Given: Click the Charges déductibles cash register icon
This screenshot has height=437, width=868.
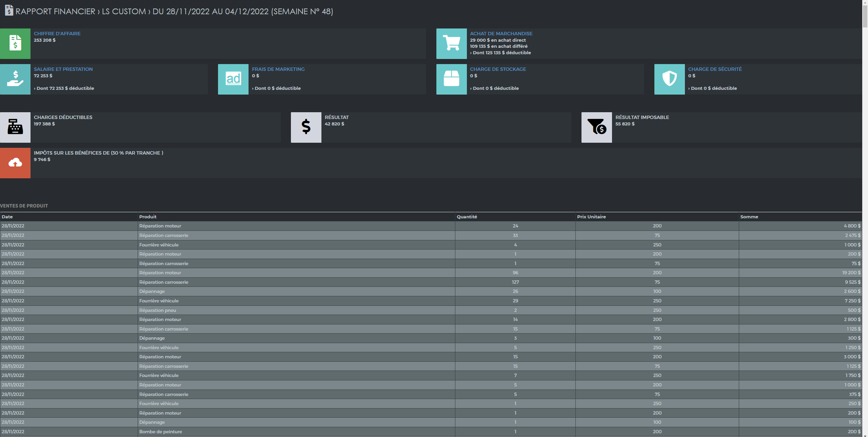Looking at the screenshot, I should click(15, 127).
